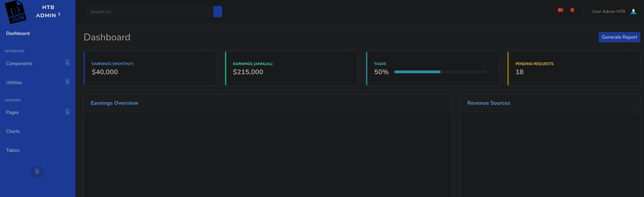Click the Tasks 50% progress bar
The height and width of the screenshot is (197, 644).
point(440,72)
